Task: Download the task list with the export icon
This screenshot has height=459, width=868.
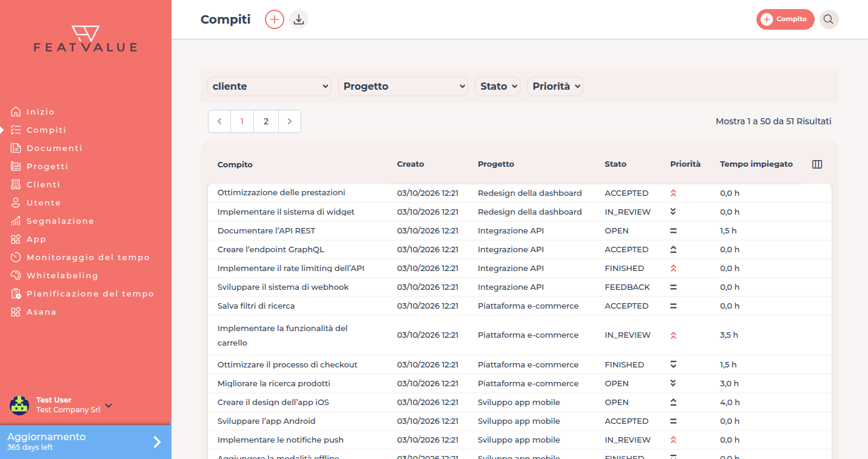Action: click(299, 19)
